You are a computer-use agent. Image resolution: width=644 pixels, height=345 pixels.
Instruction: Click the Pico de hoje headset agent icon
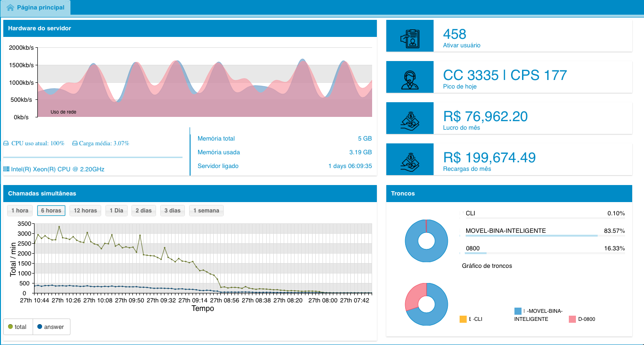click(409, 80)
